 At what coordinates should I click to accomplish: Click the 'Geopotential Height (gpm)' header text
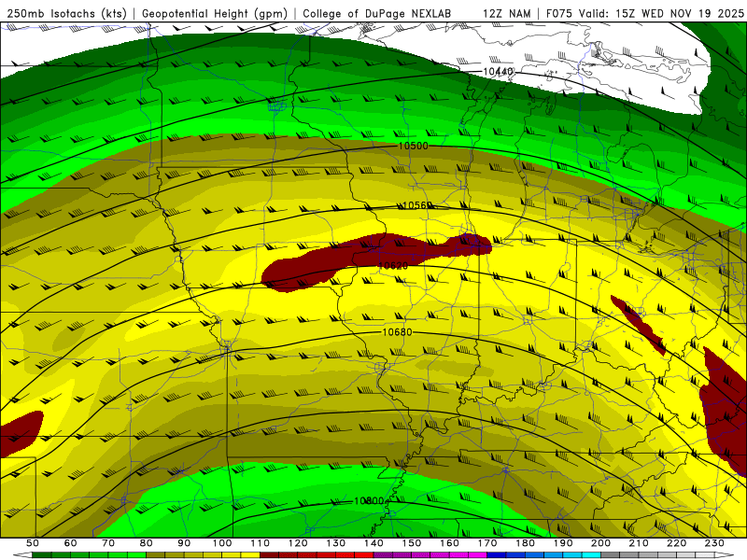pos(215,13)
